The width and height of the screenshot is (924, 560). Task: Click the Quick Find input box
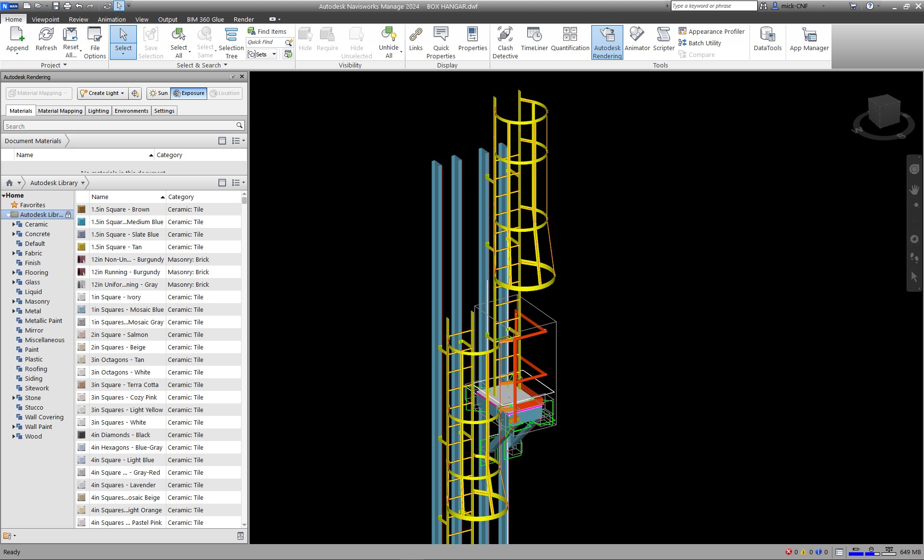point(267,42)
